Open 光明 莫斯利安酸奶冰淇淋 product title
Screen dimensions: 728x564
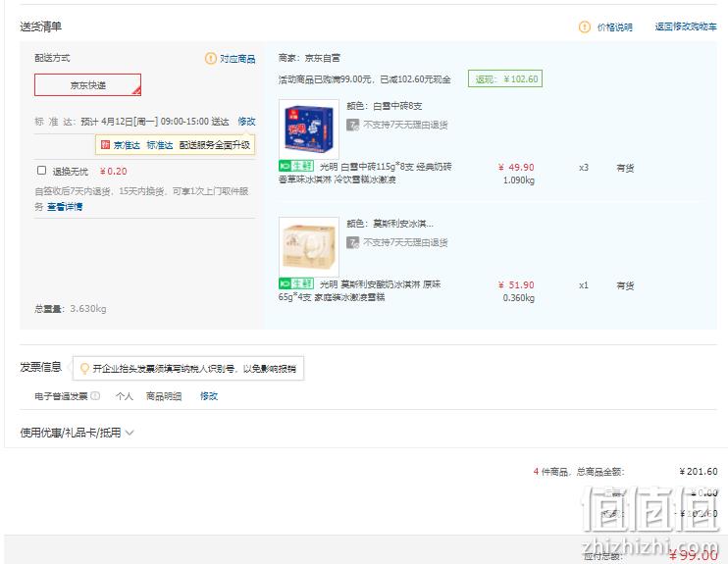359,290
